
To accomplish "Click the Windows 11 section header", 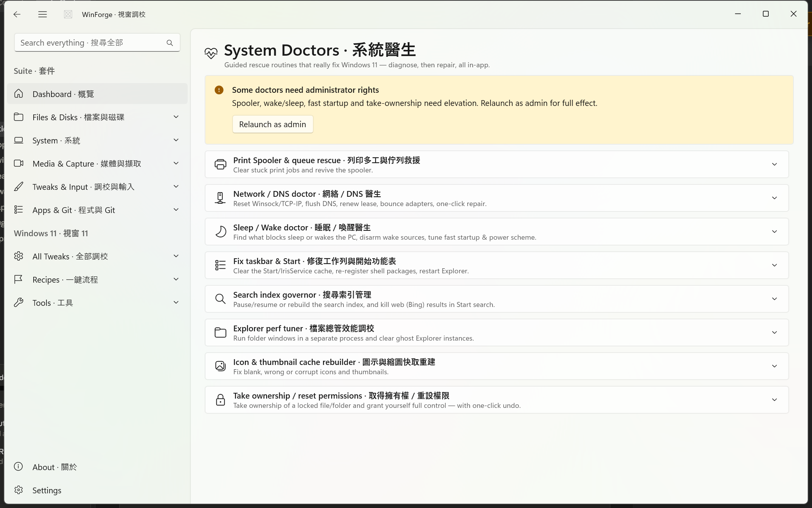I will (x=51, y=233).
